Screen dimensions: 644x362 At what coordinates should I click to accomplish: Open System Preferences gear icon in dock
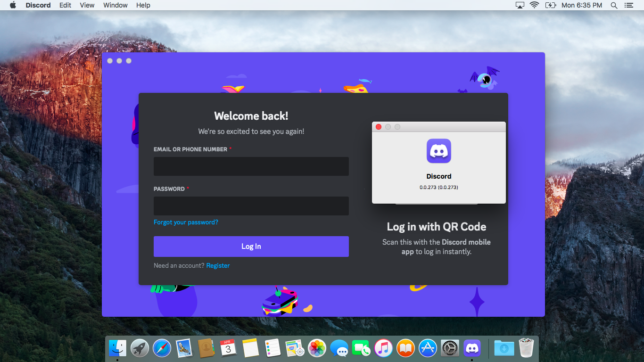[x=450, y=348]
